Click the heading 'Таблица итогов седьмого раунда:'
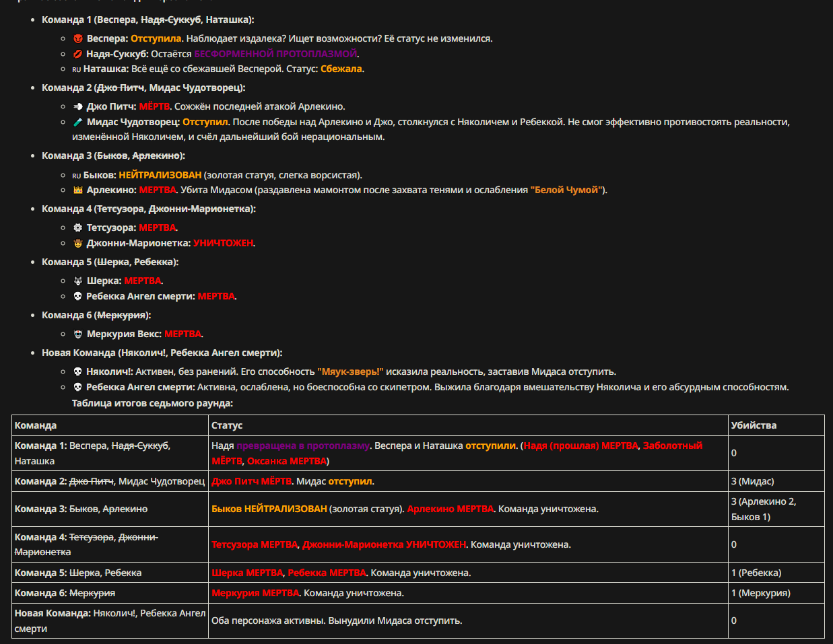This screenshot has height=644, width=833. [x=152, y=403]
